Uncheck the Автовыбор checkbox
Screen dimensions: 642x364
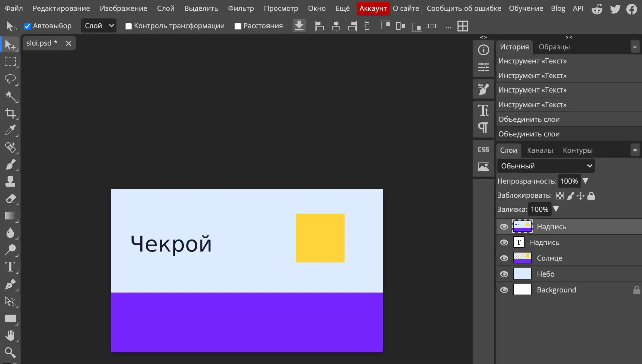27,26
